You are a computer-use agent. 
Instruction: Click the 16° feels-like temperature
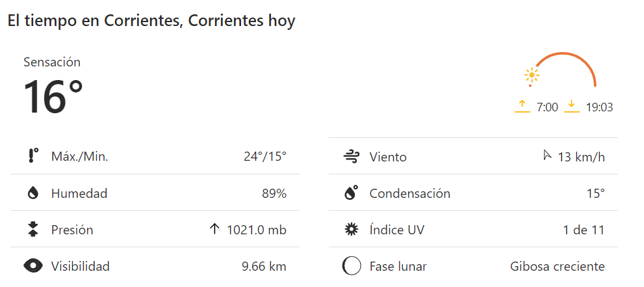(x=53, y=98)
